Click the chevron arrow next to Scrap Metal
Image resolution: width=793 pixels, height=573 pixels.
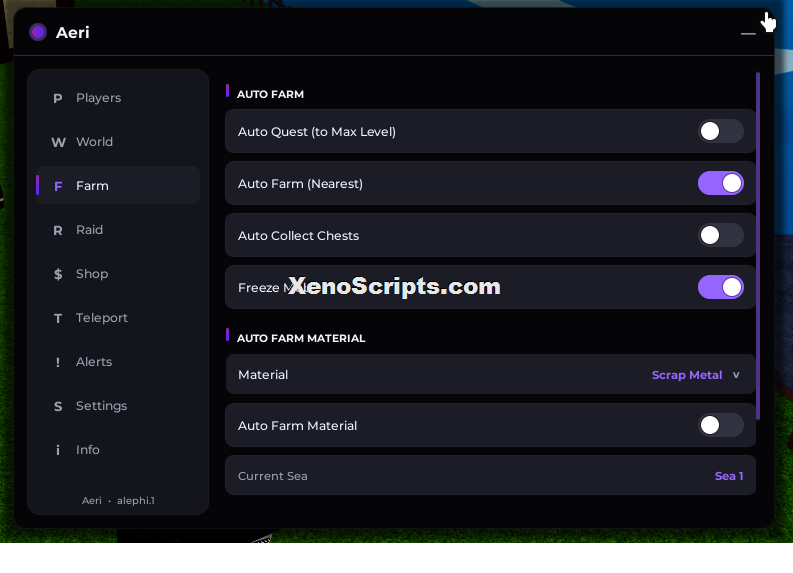pos(736,375)
